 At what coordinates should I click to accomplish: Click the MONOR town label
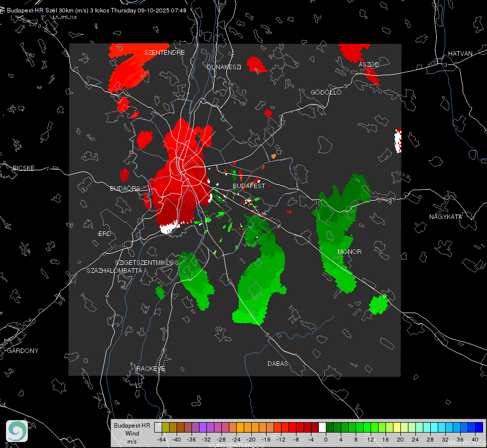[349, 251]
